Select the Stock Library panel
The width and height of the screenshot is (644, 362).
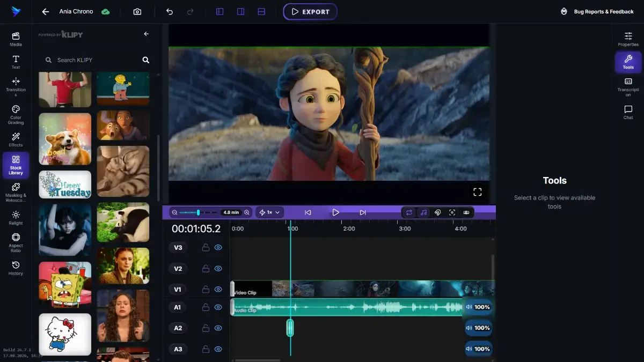click(16, 165)
